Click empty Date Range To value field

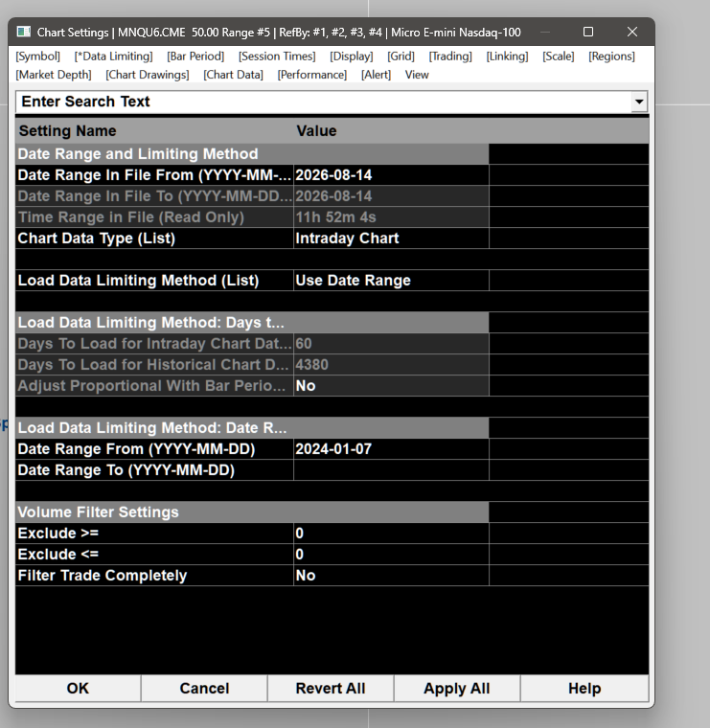point(391,470)
